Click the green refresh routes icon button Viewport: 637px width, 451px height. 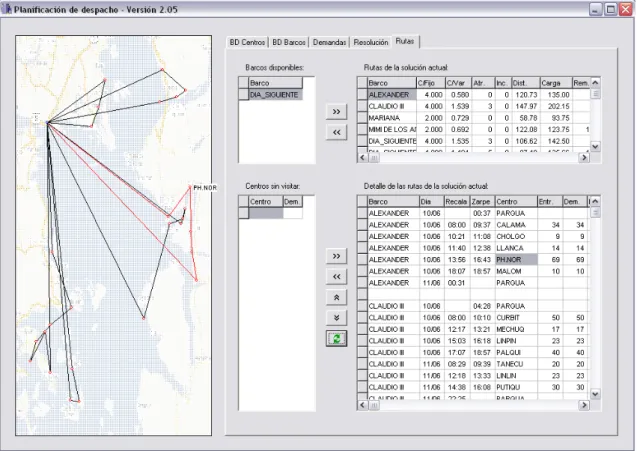(x=336, y=338)
